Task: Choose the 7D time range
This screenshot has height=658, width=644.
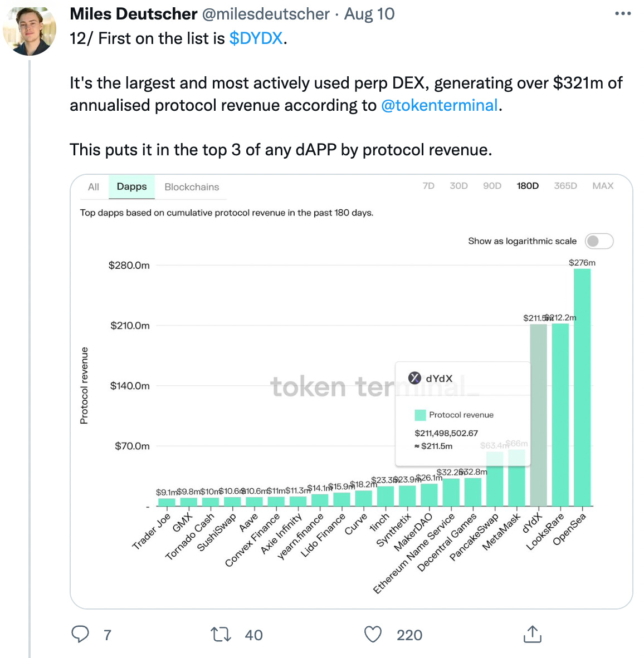Action: [428, 186]
